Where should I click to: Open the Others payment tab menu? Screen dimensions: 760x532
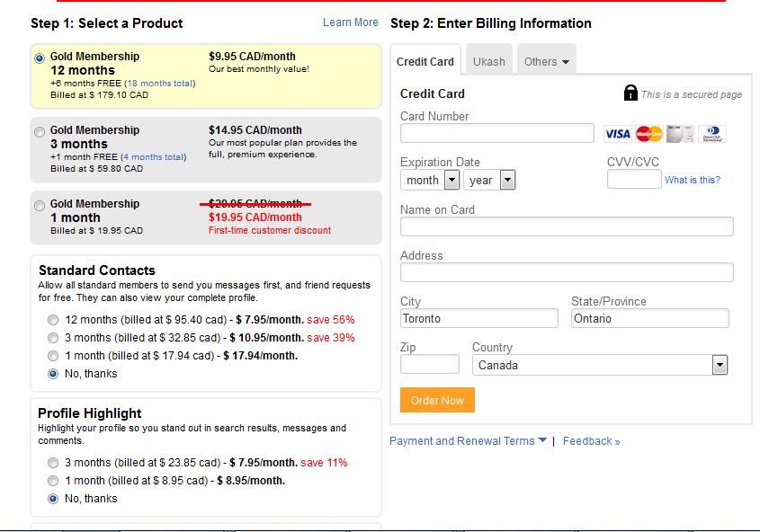(546, 62)
